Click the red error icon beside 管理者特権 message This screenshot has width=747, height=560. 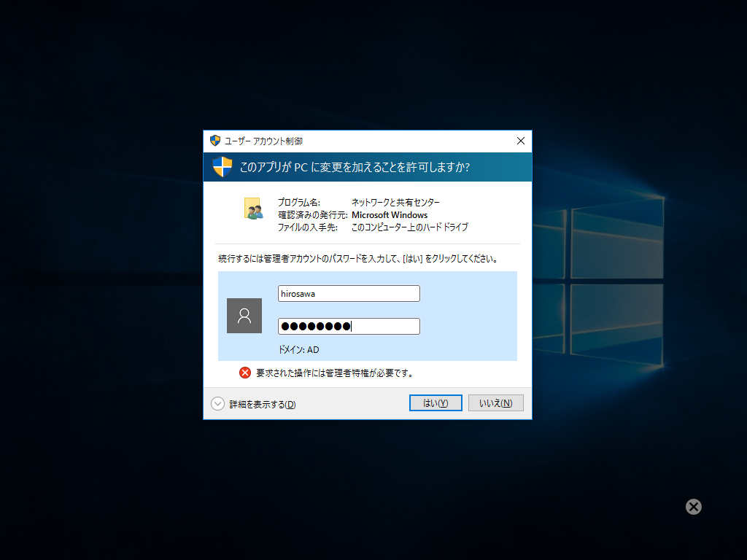(x=245, y=373)
